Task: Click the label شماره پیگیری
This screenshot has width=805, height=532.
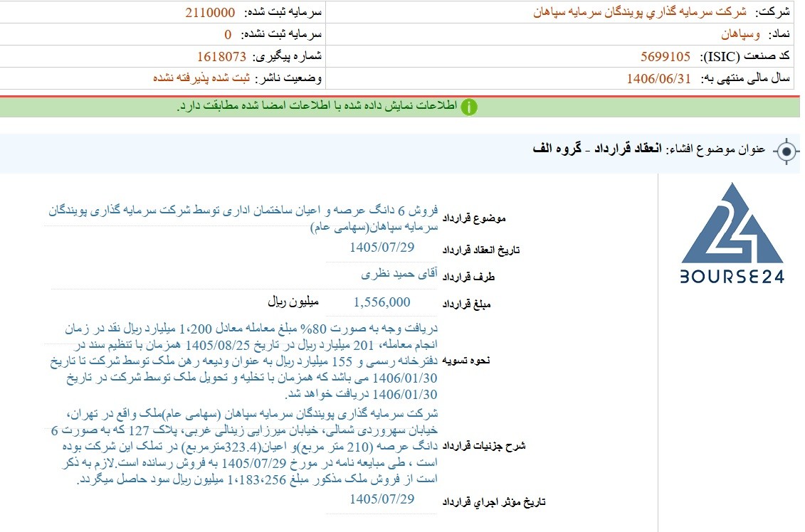Action: [x=288, y=56]
